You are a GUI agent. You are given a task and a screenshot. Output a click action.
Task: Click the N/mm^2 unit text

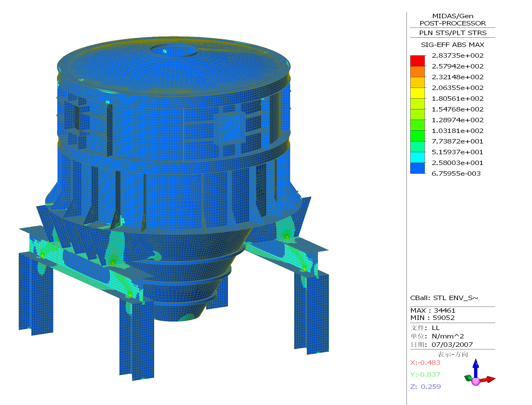448,336
